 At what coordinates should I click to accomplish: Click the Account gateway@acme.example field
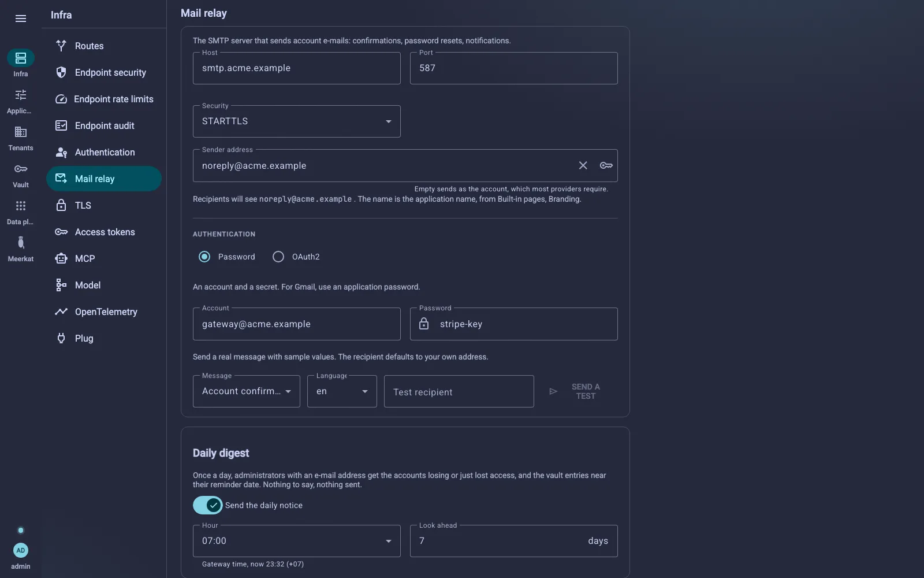[x=297, y=324]
